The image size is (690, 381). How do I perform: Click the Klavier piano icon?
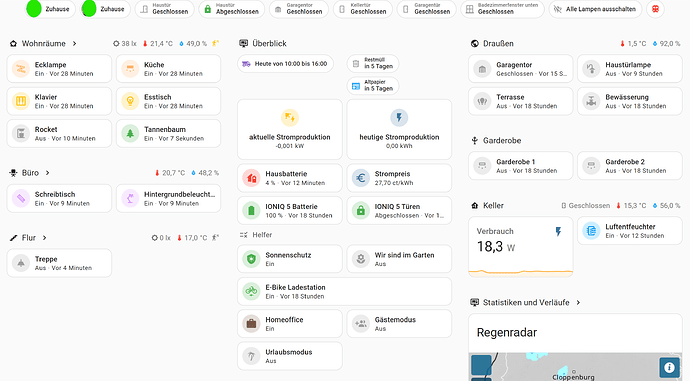(21, 101)
